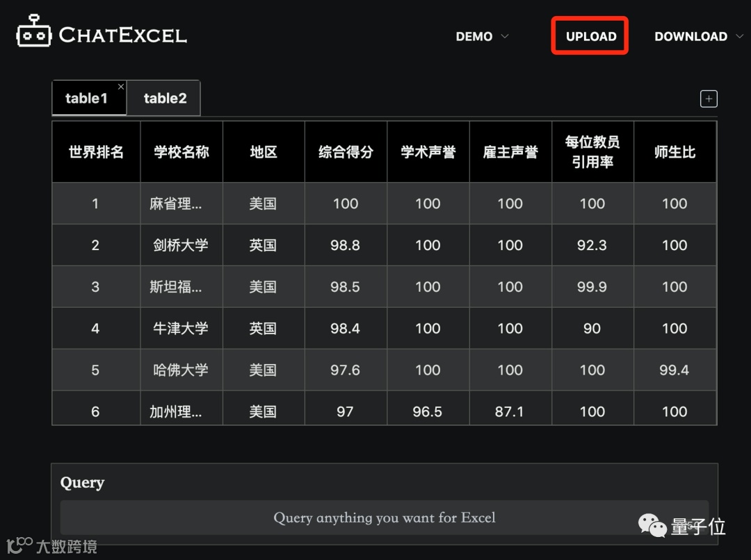Image resolution: width=751 pixels, height=560 pixels.
Task: Click the 剑桥大学 cell
Action: [x=181, y=245]
